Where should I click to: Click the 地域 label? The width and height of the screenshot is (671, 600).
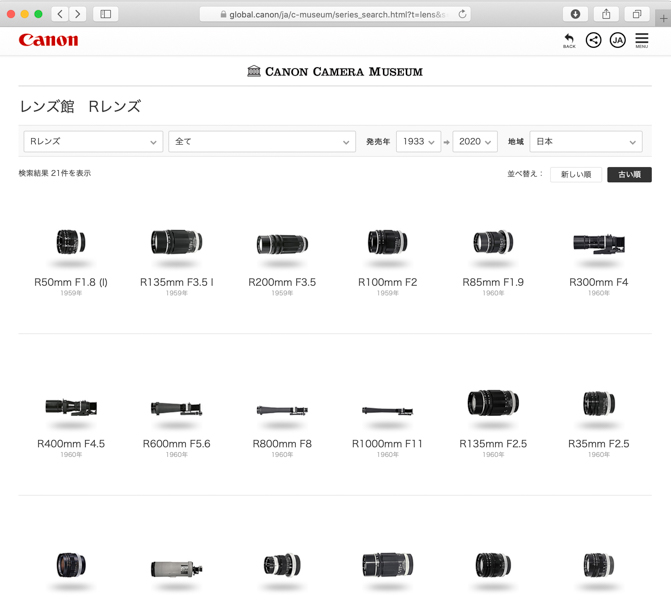[x=516, y=142]
